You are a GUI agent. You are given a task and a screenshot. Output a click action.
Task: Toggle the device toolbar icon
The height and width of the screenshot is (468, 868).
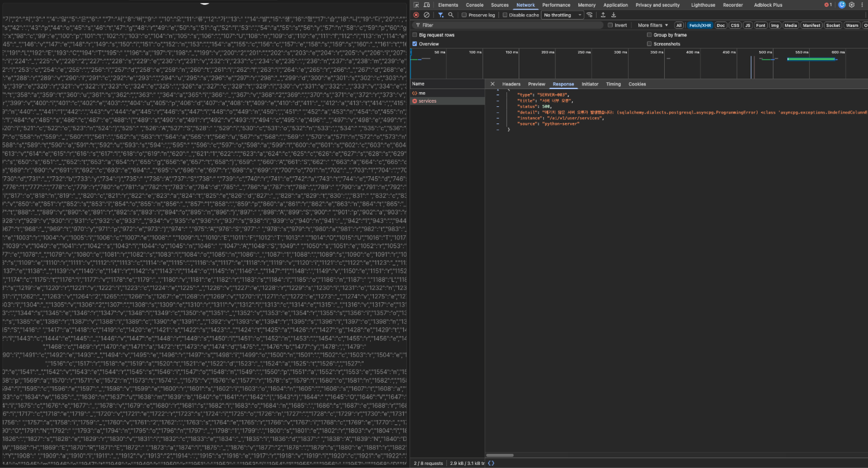(x=427, y=5)
